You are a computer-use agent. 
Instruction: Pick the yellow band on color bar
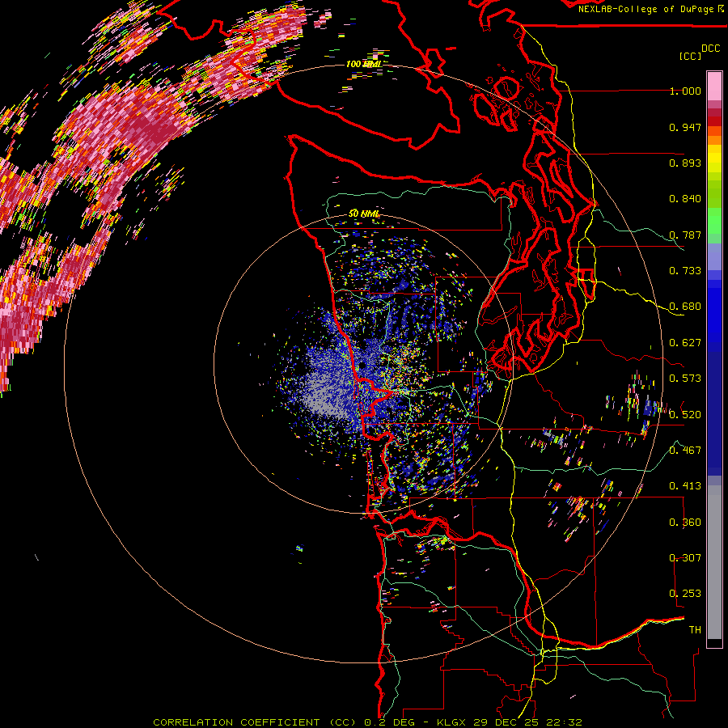[714, 159]
